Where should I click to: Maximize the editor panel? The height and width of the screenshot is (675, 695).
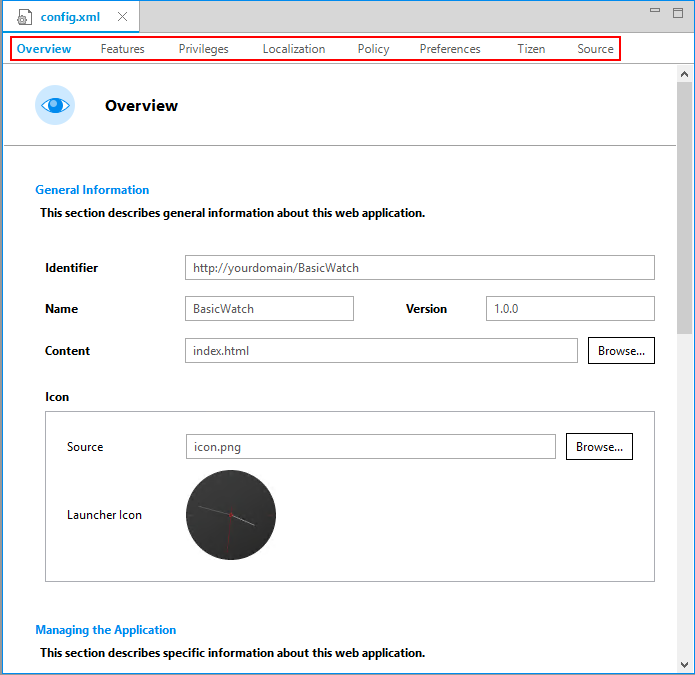(x=678, y=11)
